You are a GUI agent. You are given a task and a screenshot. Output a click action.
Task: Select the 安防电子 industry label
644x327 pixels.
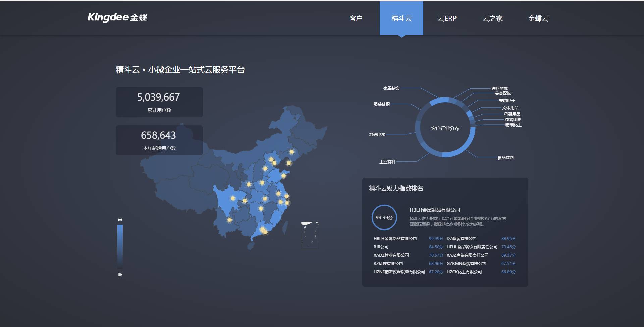pyautogui.click(x=507, y=101)
